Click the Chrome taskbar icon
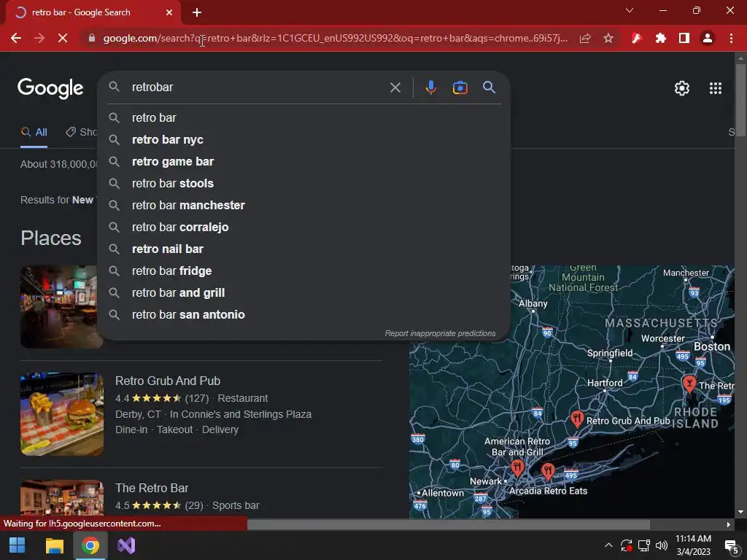747x560 pixels. coord(90,545)
